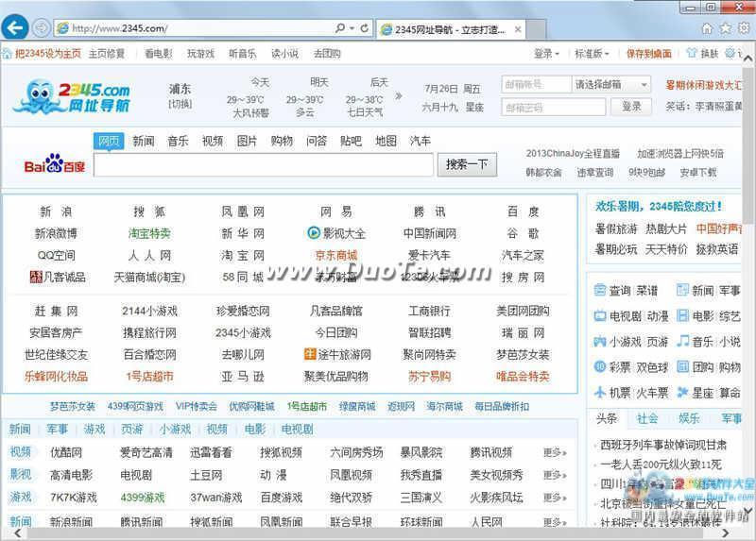Viewport: 756px width, 541px height.
Task: Switch to the 娱乐 news tab
Action: tap(689, 418)
